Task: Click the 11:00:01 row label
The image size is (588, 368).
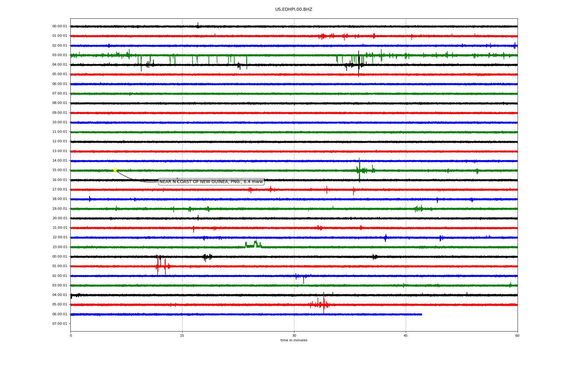Action: pos(60,132)
